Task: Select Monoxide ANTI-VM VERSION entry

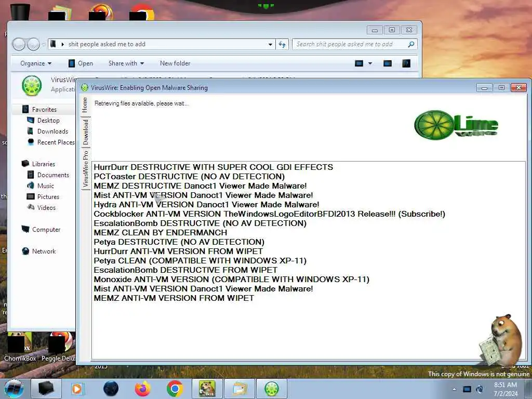Action: [231, 279]
